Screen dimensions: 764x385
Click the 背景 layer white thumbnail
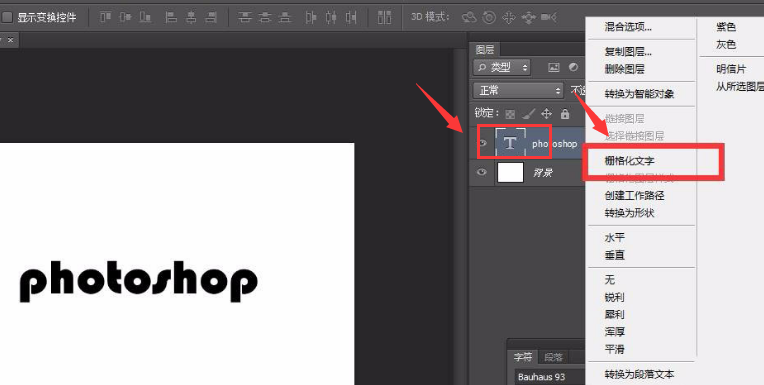tap(510, 173)
